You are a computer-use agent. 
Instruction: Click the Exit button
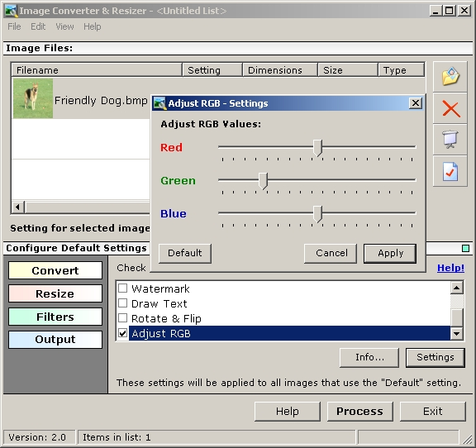click(x=432, y=412)
